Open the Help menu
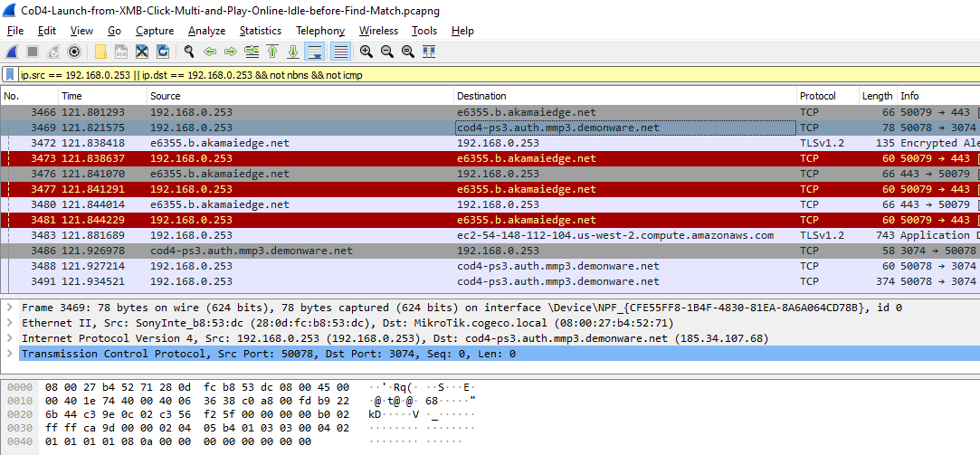This screenshot has width=980, height=455. 462,31
